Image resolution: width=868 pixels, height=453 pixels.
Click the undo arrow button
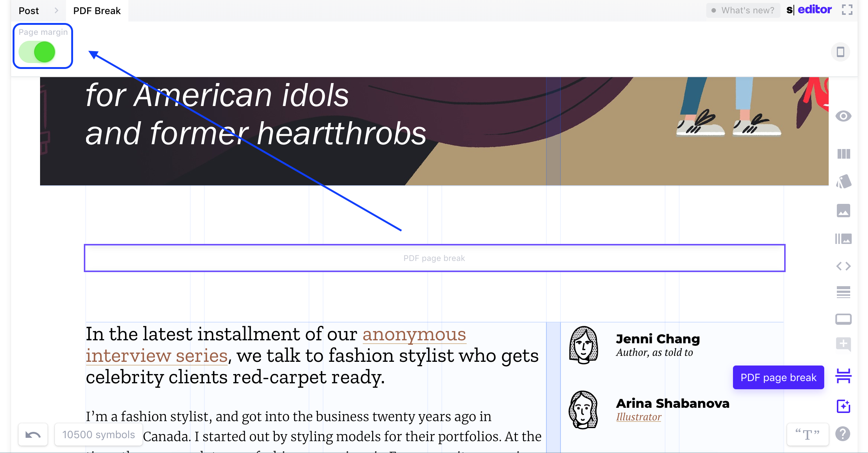click(33, 434)
